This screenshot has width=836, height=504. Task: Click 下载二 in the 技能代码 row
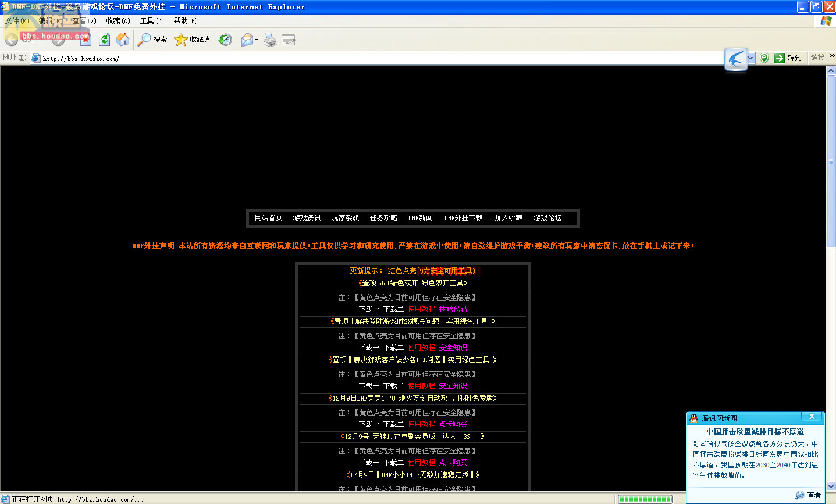click(x=393, y=309)
